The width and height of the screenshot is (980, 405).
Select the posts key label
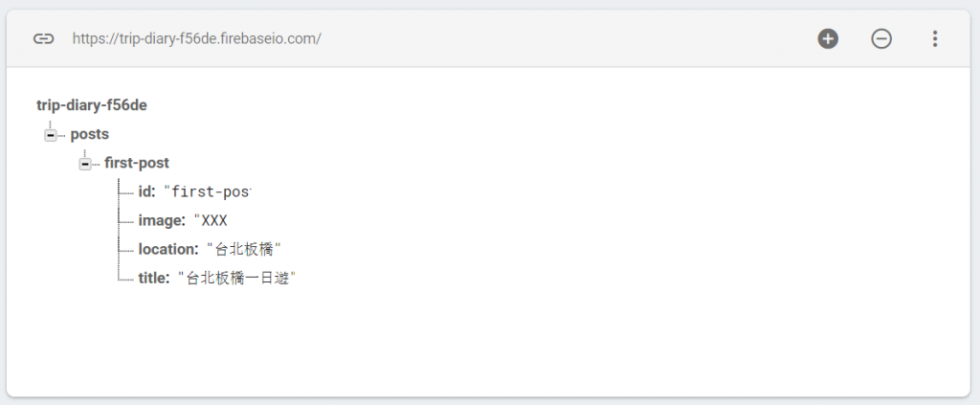click(89, 134)
